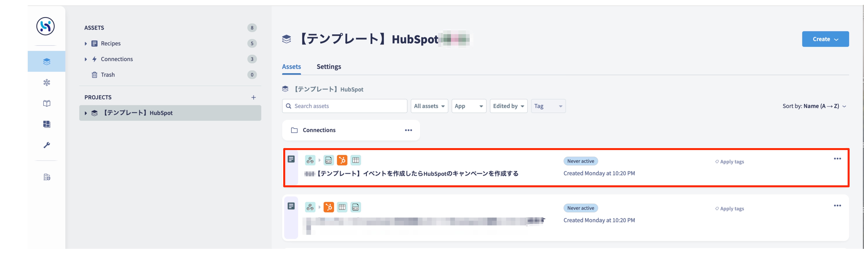This screenshot has height=254, width=868.
Task: Click the layers icon beside project title
Action: click(x=286, y=39)
